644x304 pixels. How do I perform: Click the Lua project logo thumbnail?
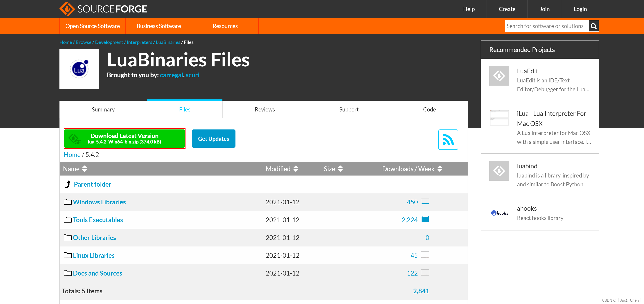click(x=79, y=69)
